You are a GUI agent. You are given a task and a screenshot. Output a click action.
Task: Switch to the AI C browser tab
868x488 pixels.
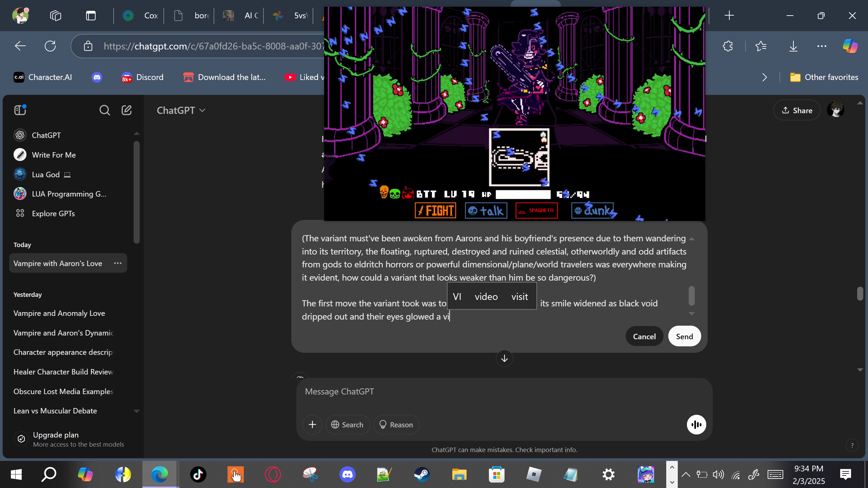tap(239, 15)
